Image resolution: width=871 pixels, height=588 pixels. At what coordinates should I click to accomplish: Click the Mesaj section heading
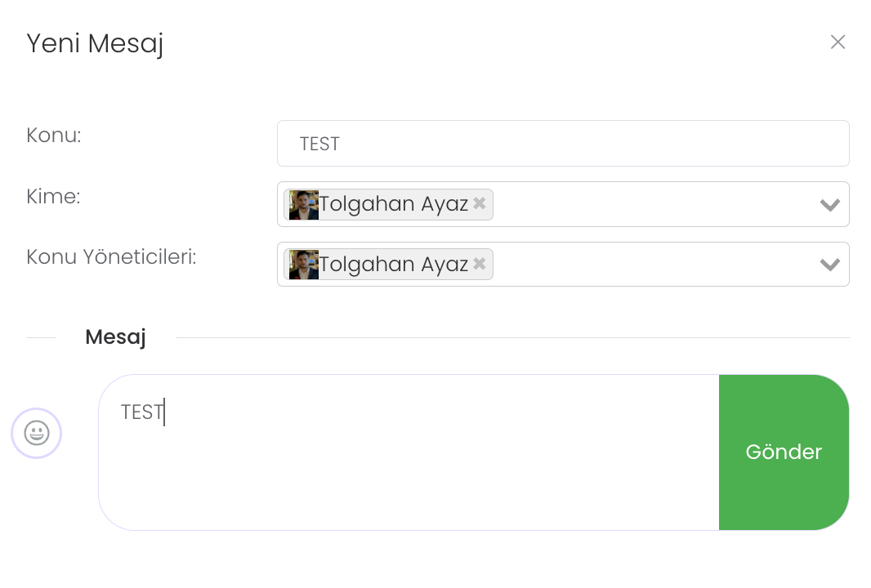click(x=115, y=337)
